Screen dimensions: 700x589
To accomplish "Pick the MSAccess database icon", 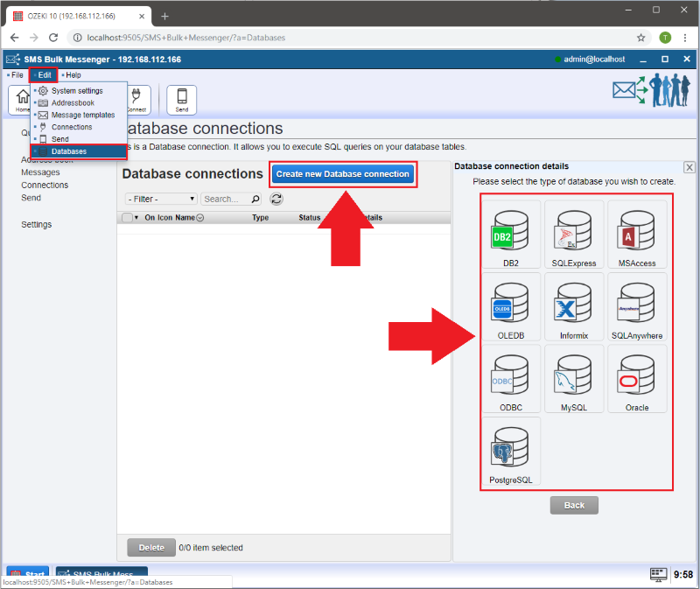I will click(x=637, y=234).
